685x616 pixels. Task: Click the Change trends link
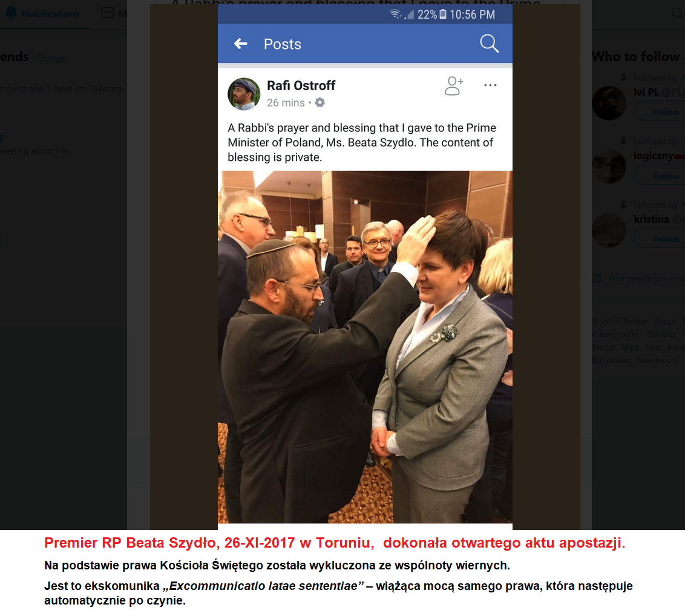coord(51,59)
